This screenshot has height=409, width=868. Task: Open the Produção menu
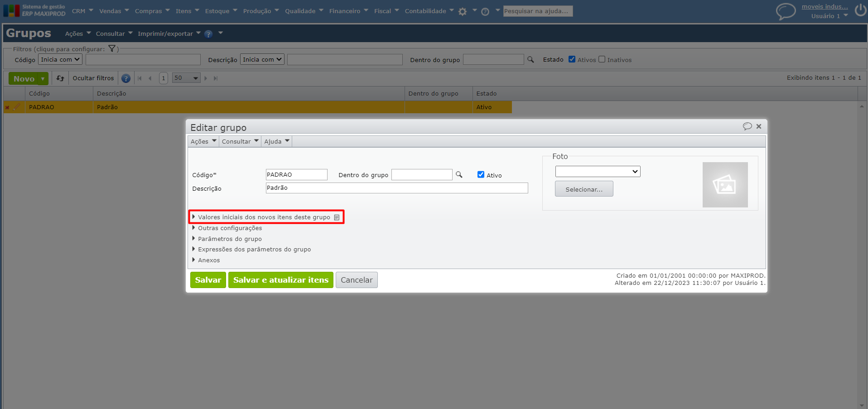261,11
